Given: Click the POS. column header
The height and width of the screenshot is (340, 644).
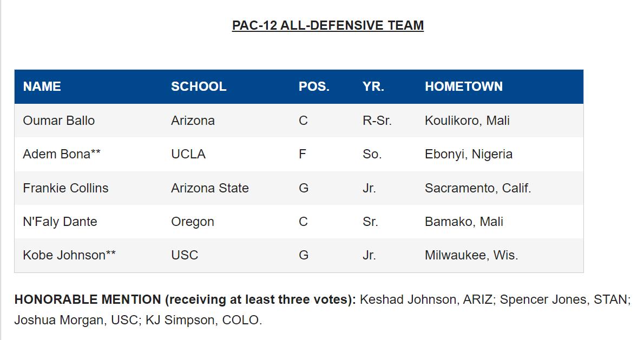Looking at the screenshot, I should pos(314,86).
